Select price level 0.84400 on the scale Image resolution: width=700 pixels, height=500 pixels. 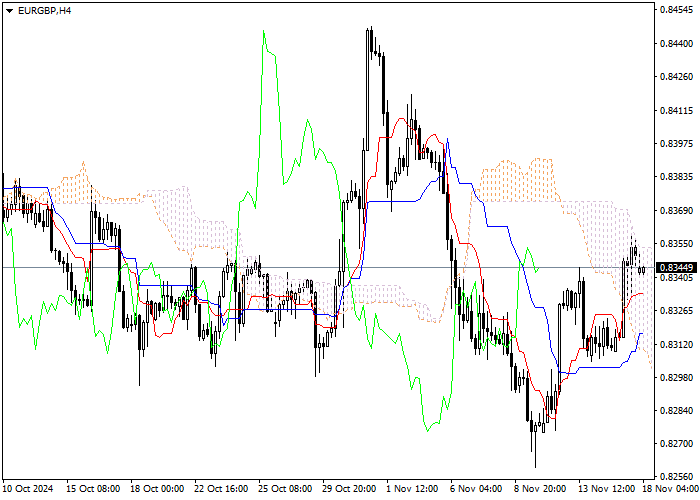click(x=677, y=43)
